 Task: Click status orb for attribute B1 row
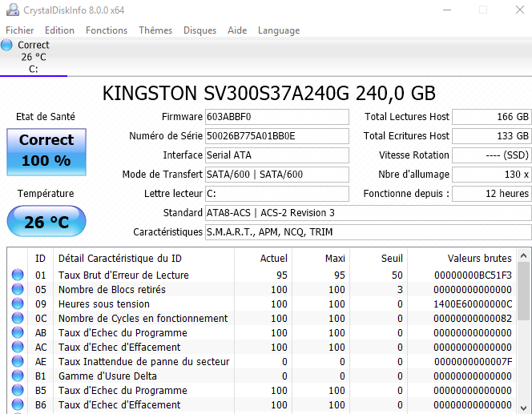18,376
